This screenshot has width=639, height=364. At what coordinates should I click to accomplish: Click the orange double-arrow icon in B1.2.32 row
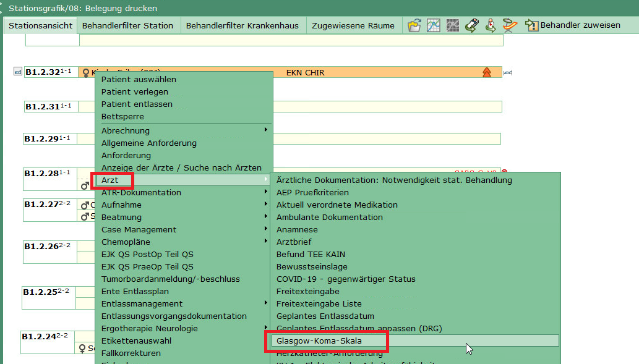(x=487, y=73)
